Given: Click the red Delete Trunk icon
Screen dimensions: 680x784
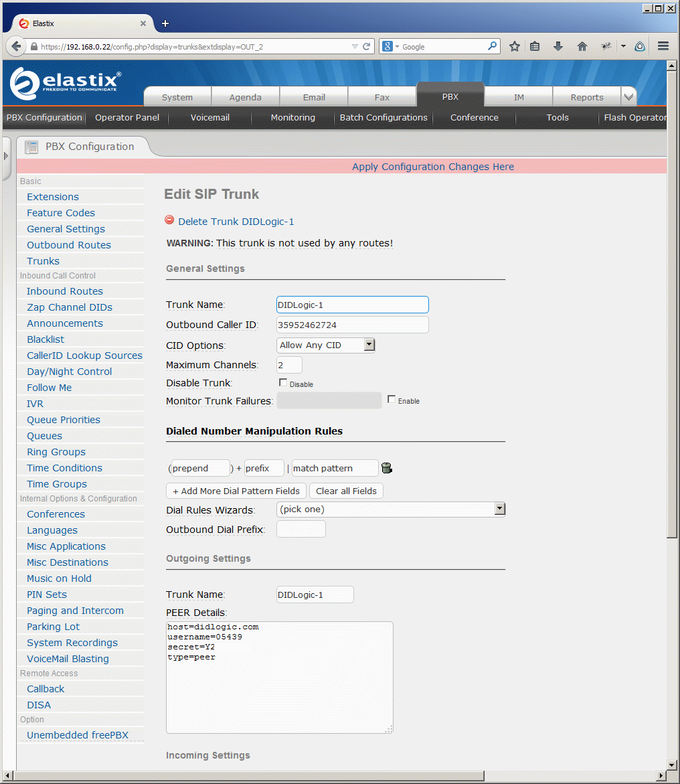Looking at the screenshot, I should 169,220.
